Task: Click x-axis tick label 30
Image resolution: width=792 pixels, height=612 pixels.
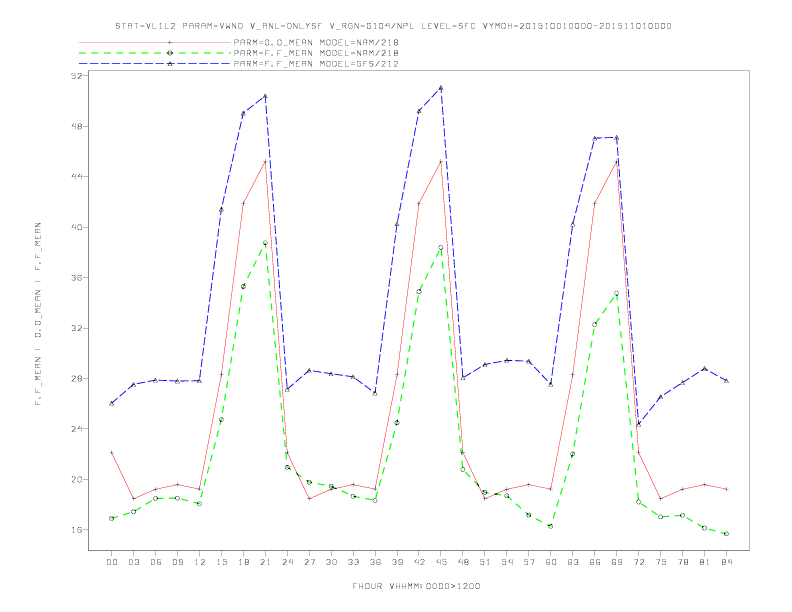Action: [x=331, y=562]
